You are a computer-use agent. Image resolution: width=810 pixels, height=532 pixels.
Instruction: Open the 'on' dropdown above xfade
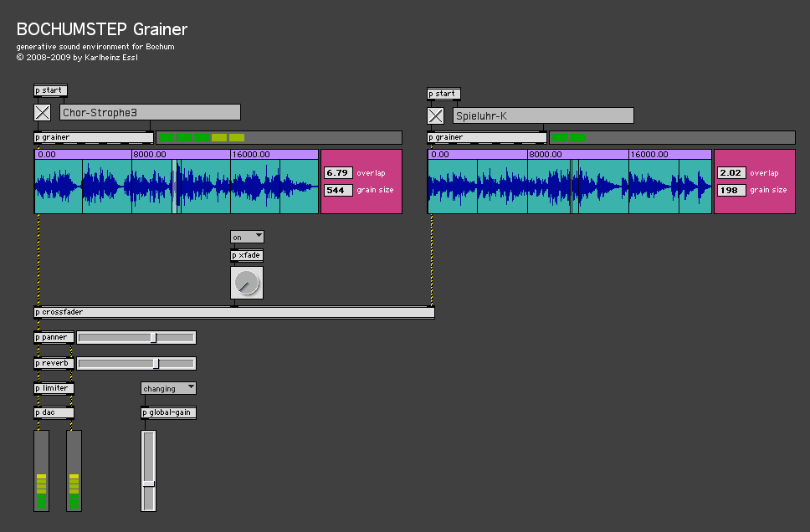[x=247, y=238]
